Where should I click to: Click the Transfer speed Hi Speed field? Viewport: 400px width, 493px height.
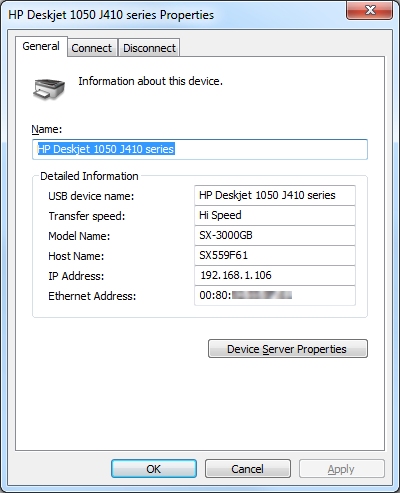click(275, 215)
